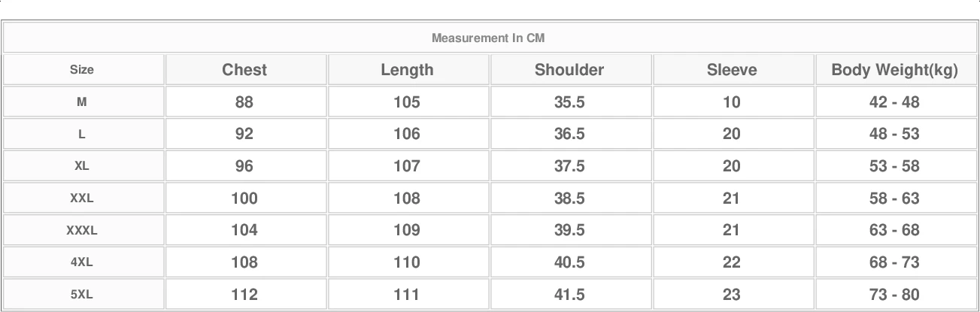Select the Chest column header
This screenshot has width=980, height=312.
pyautogui.click(x=244, y=70)
